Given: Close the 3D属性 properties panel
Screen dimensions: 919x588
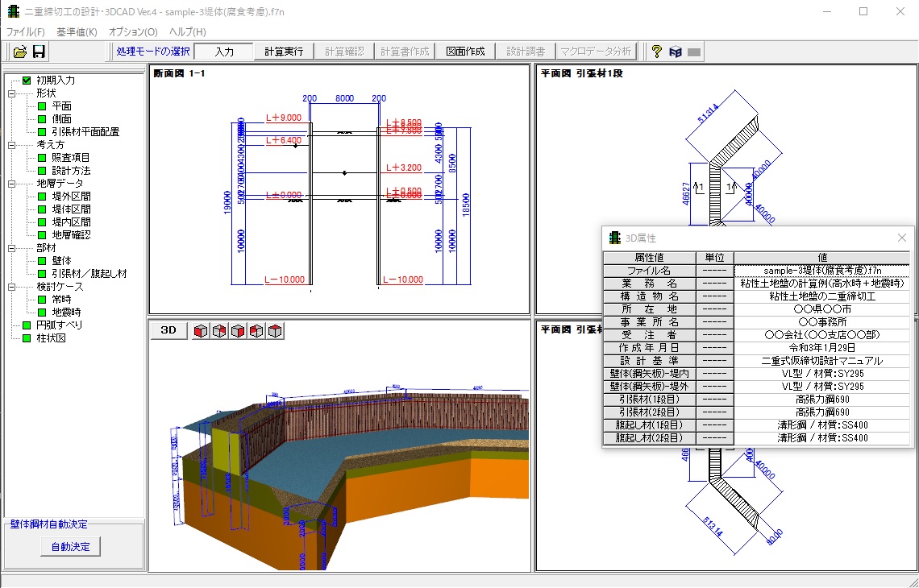Looking at the screenshot, I should (x=902, y=238).
